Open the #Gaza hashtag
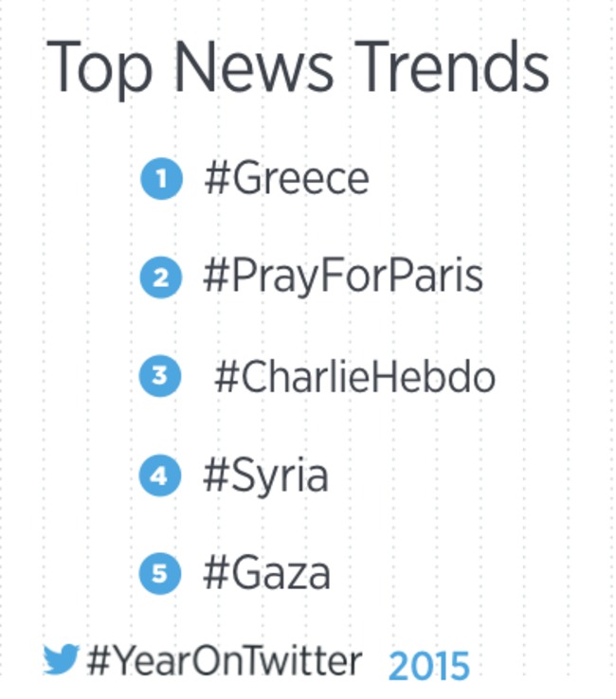Screen dimensions: 616x699 (266, 573)
